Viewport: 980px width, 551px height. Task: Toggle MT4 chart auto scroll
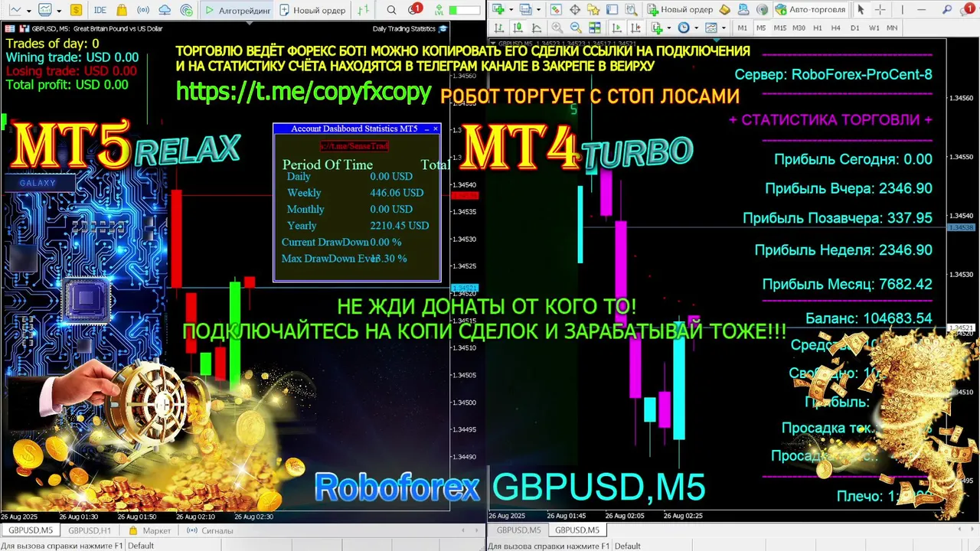(x=617, y=28)
